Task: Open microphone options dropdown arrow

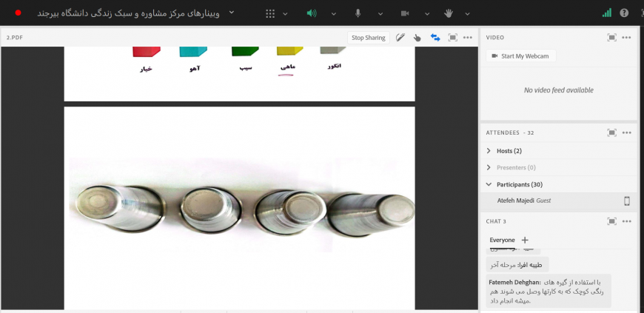Action: (x=380, y=13)
